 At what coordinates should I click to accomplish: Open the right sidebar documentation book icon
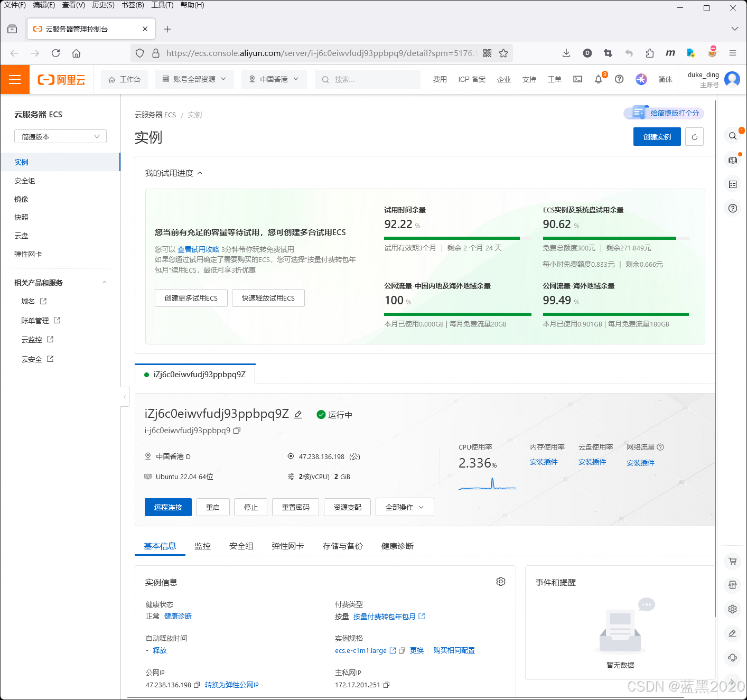point(733,160)
